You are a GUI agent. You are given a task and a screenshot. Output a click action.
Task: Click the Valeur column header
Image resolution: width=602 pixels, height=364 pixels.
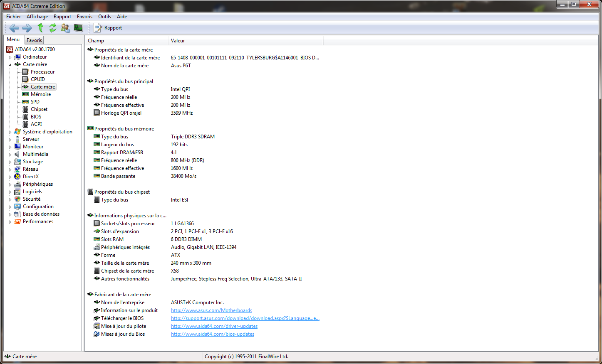[x=246, y=41]
